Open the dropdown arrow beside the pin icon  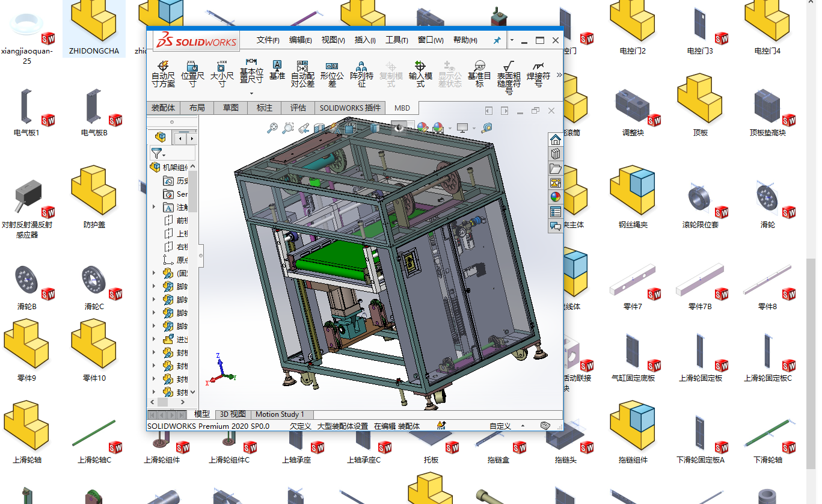pos(512,40)
